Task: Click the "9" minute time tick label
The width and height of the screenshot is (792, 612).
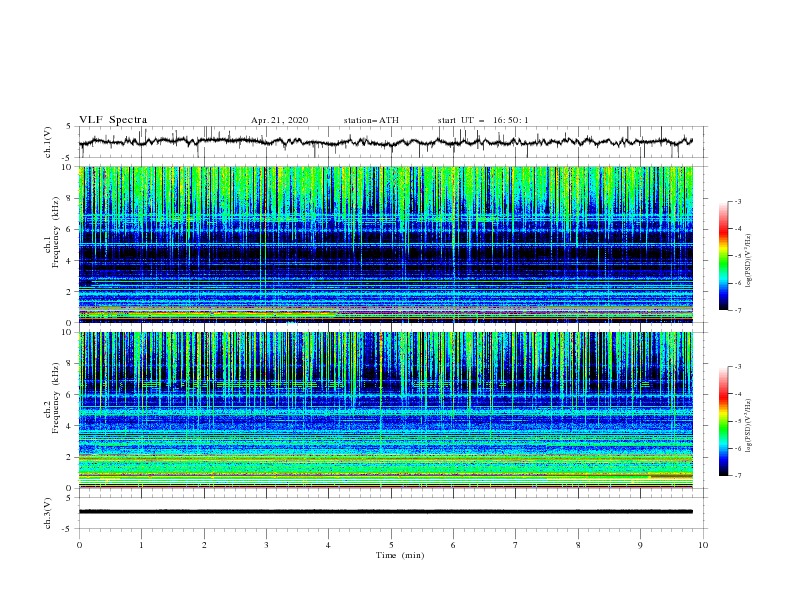Action: pos(640,545)
